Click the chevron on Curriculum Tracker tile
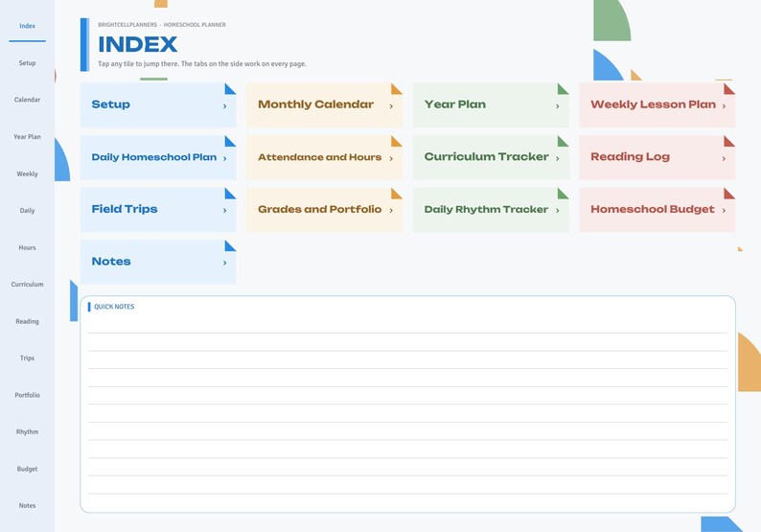The image size is (761, 532). (558, 158)
